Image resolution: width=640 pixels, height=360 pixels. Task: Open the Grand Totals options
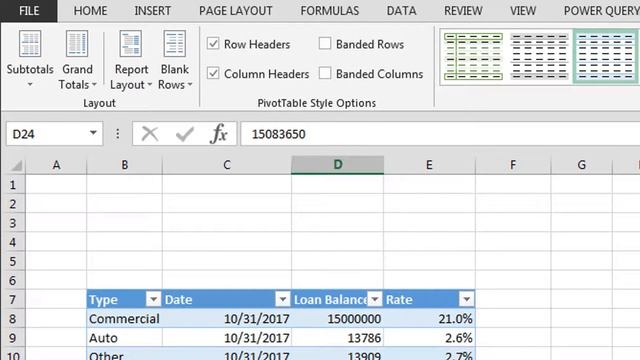click(x=77, y=59)
